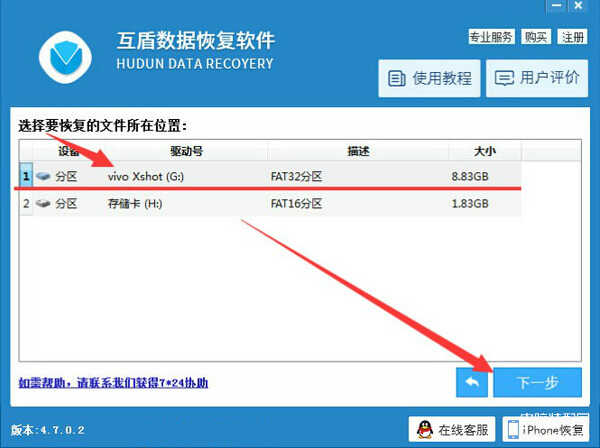The width and height of the screenshot is (600, 448).
Task: Open the 用户评价 user reviews button
Action: pyautogui.click(x=537, y=78)
